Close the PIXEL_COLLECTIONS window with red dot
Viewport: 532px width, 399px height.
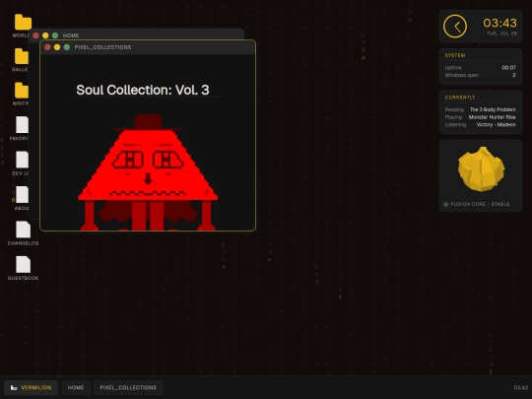coord(47,47)
